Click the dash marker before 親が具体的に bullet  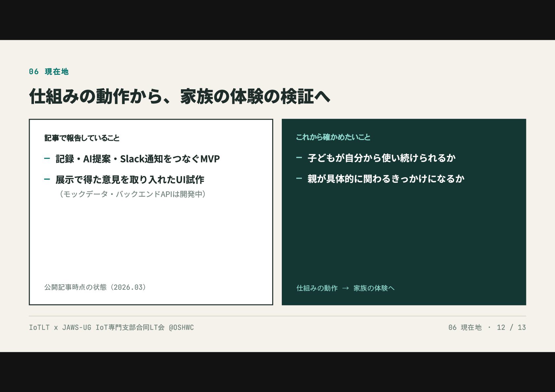coord(299,178)
